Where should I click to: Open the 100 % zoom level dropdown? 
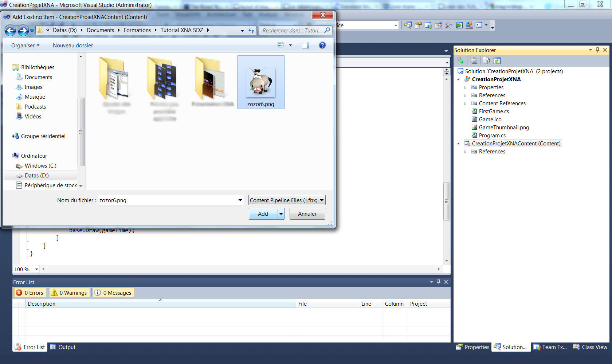pyautogui.click(x=36, y=269)
